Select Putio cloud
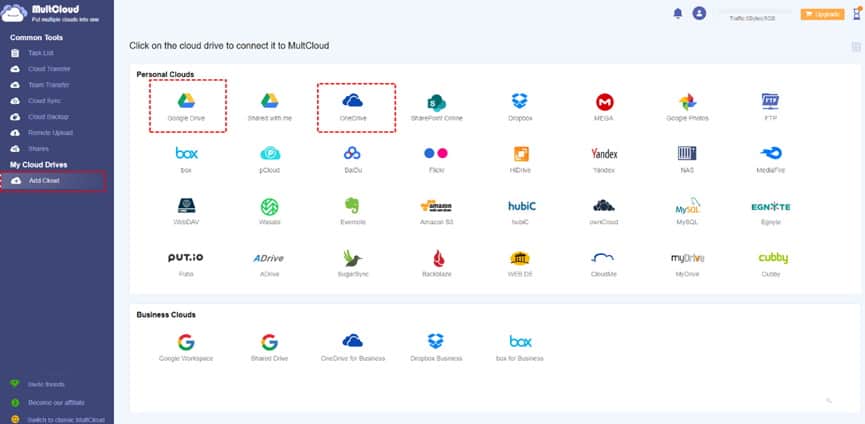865x424 pixels. tap(186, 264)
